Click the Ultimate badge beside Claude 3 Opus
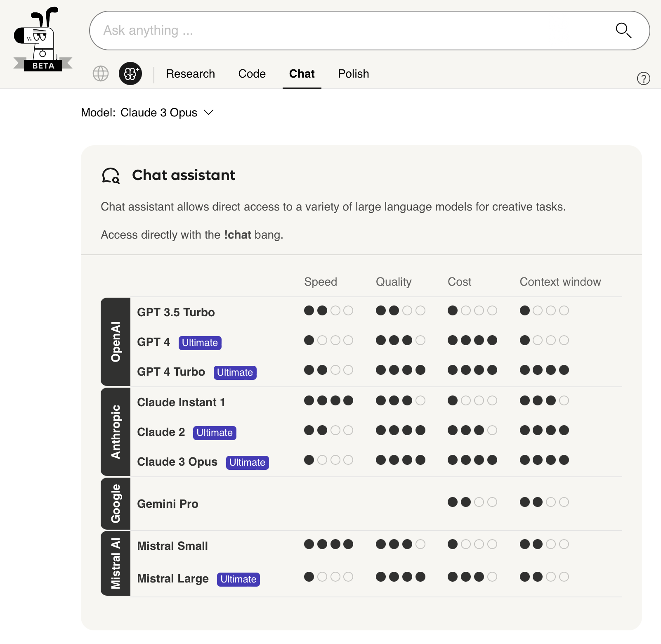 click(247, 462)
